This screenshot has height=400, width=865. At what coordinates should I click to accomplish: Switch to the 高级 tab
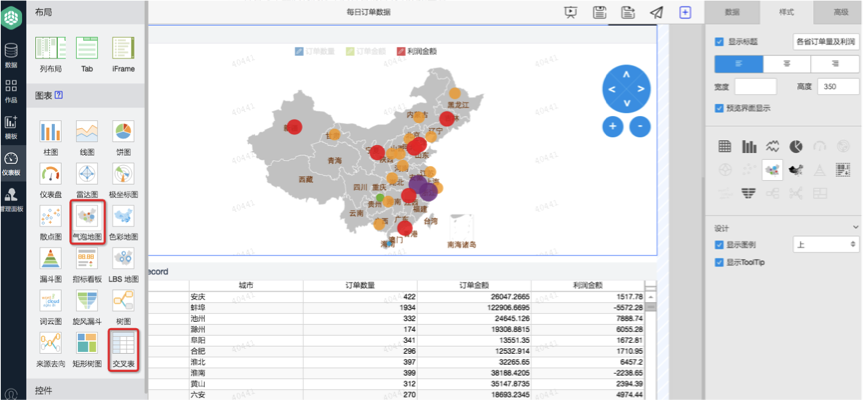click(x=841, y=12)
